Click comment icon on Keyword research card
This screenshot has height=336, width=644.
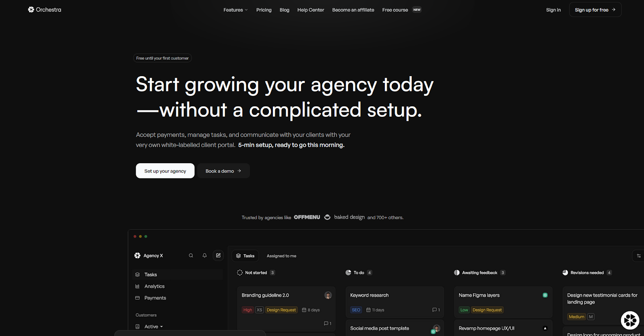435,310
